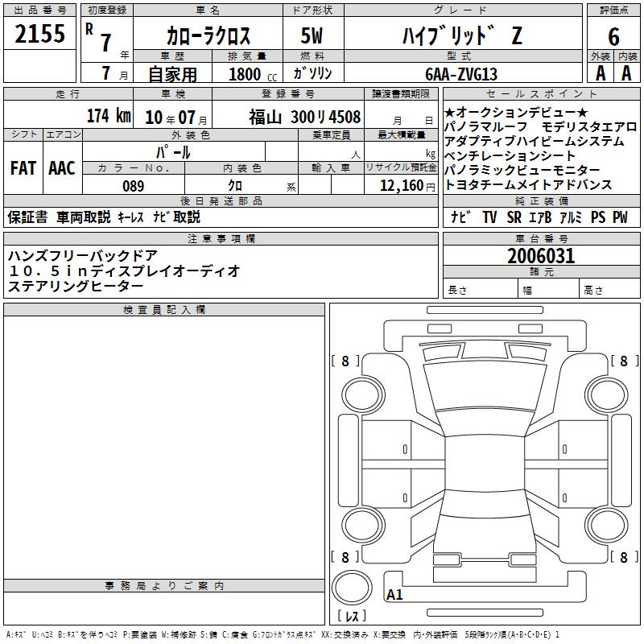Click the vehicle history 自家用

point(172,74)
